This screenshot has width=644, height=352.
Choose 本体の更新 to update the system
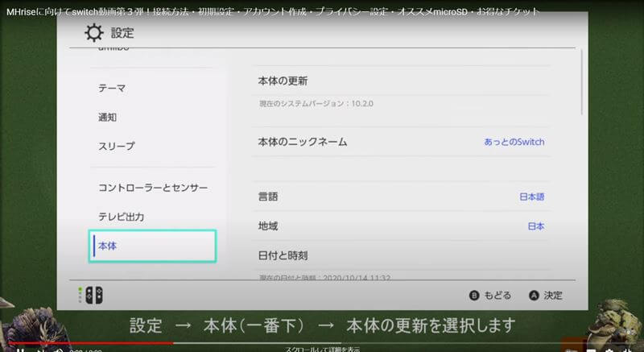[401, 81]
